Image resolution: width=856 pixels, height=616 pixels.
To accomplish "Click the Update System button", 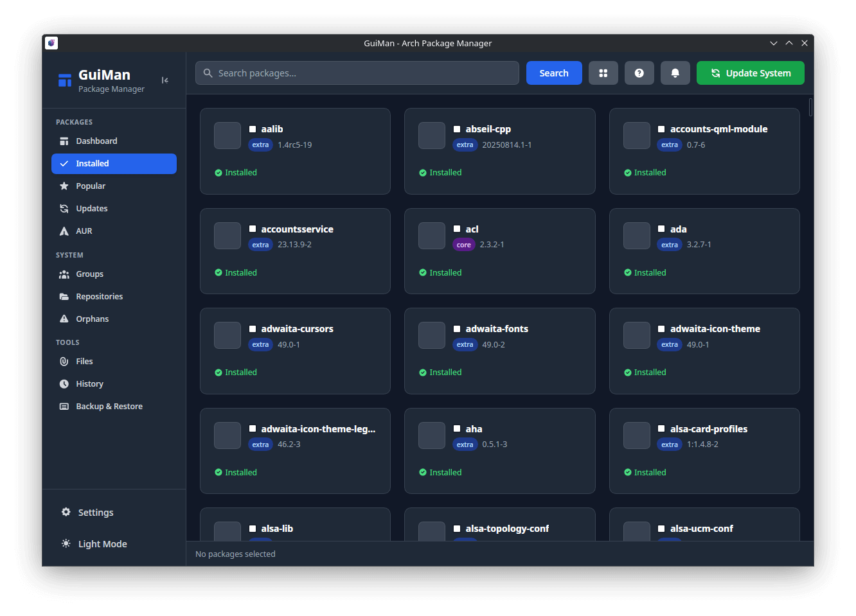I will (750, 73).
